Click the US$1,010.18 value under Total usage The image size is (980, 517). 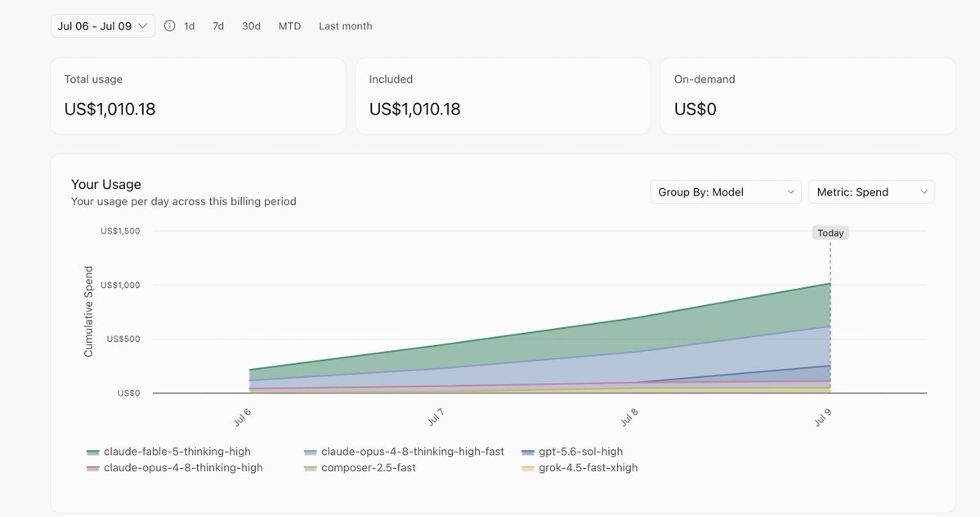click(x=110, y=109)
